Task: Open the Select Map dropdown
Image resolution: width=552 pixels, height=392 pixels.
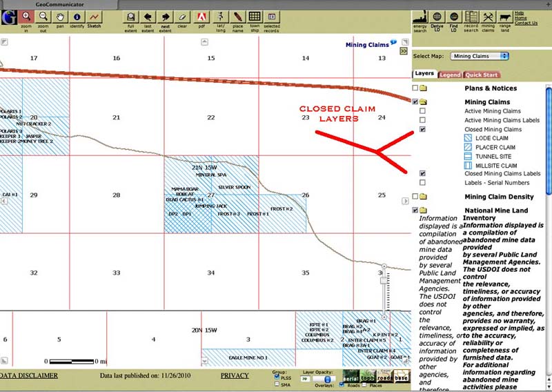Action: (480, 56)
